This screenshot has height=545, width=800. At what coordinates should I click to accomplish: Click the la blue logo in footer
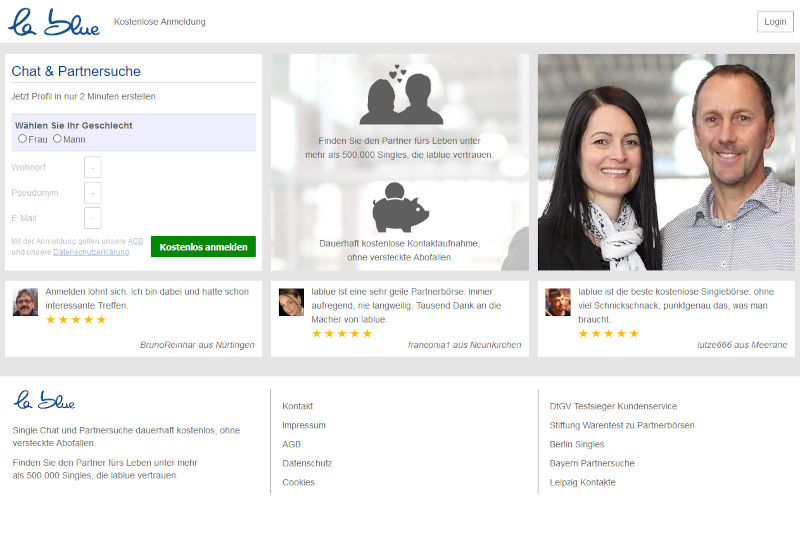[x=44, y=400]
